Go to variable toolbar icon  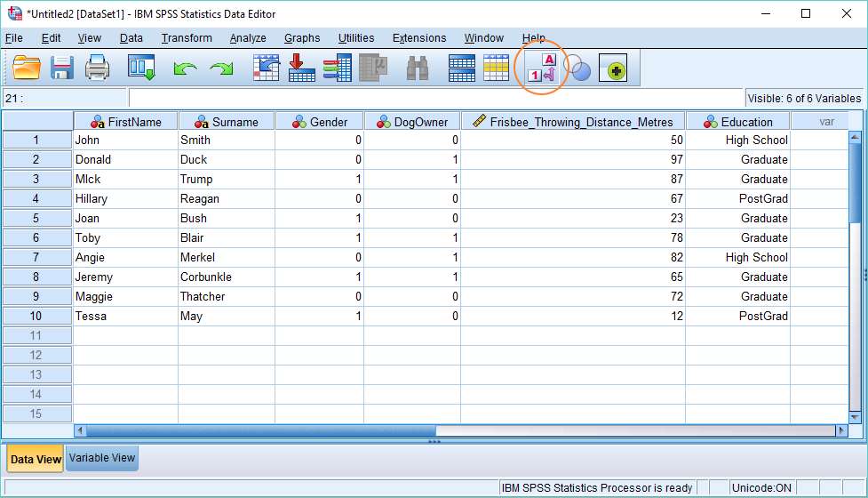(302, 68)
